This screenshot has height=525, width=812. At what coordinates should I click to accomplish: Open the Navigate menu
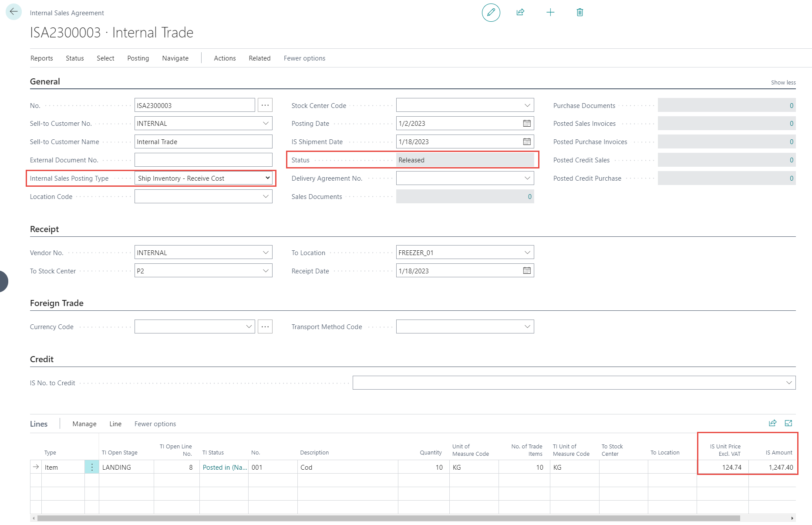click(175, 58)
